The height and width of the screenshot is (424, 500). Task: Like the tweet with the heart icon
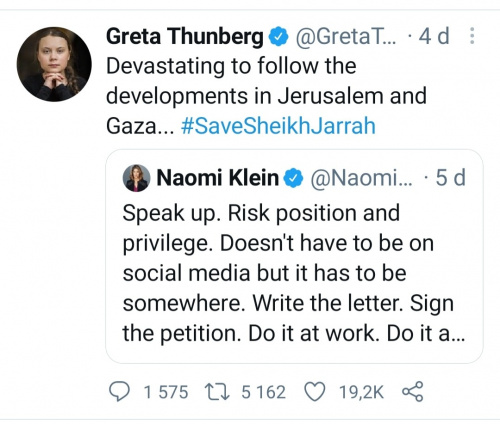(315, 392)
